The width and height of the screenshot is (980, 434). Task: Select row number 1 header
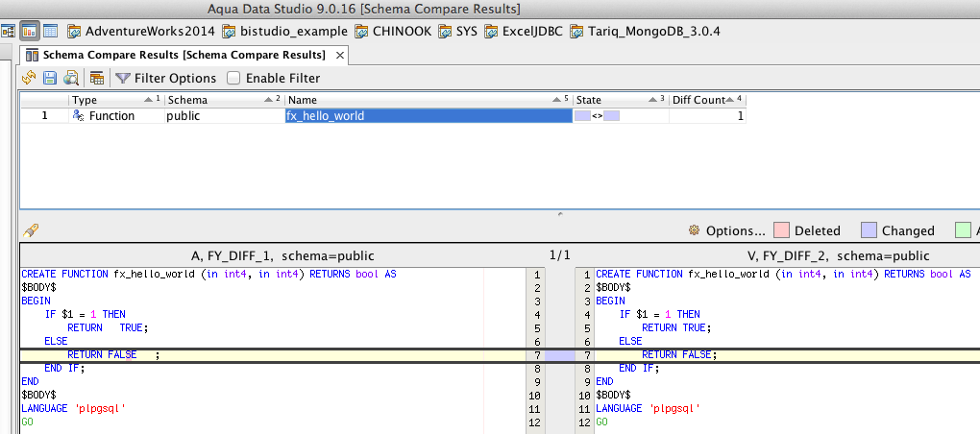click(x=44, y=115)
